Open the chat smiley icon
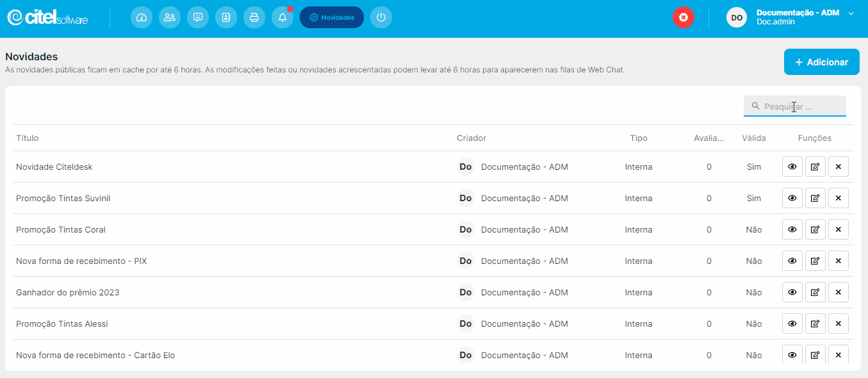868x378 pixels. click(198, 17)
